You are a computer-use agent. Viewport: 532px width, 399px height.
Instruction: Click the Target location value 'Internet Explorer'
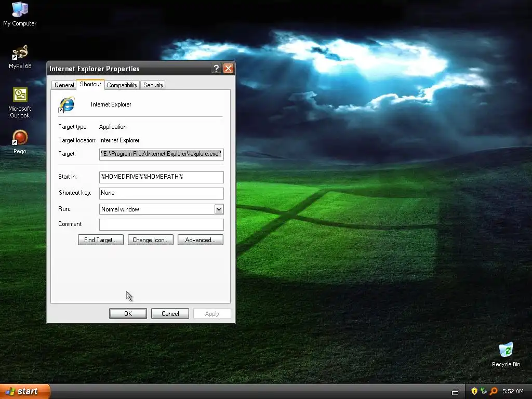pyautogui.click(x=119, y=140)
